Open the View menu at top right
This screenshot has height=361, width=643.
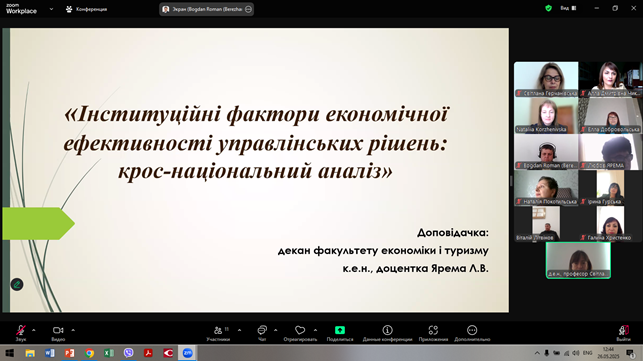[x=568, y=8]
